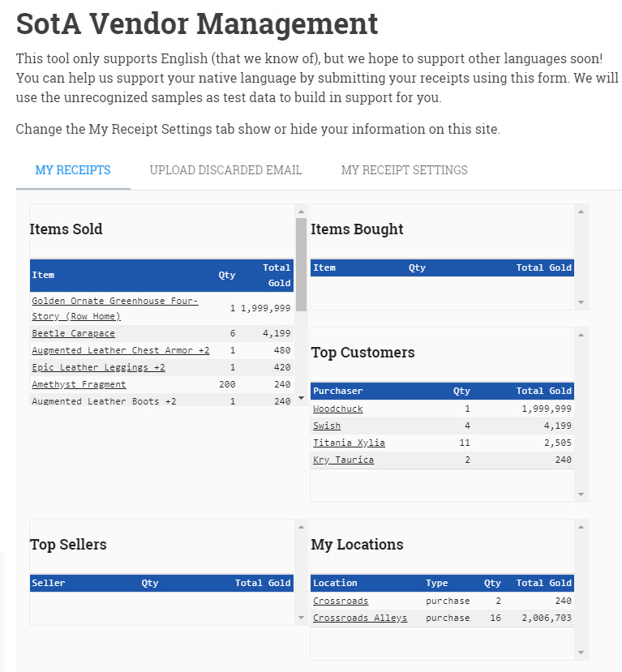This screenshot has width=622, height=672.
Task: Click the My Locations scrollbar up arrow
Action: [581, 527]
